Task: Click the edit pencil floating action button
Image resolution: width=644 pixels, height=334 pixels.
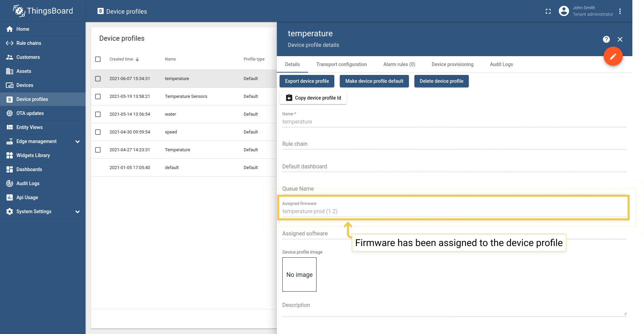Action: coord(613,56)
